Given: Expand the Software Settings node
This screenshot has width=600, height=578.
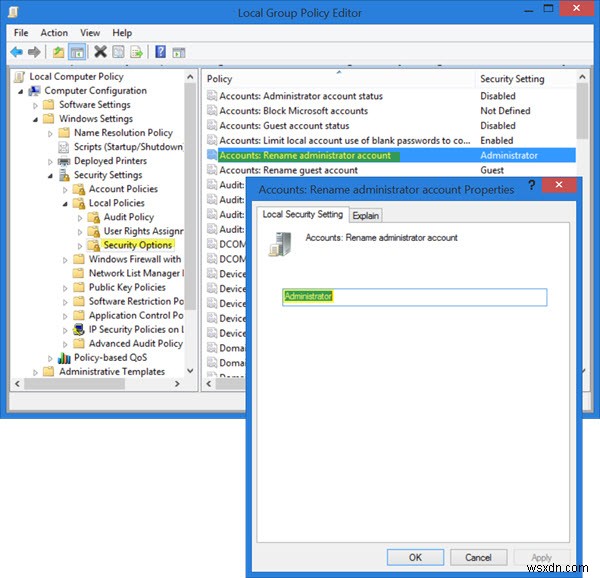Looking at the screenshot, I should click(35, 105).
